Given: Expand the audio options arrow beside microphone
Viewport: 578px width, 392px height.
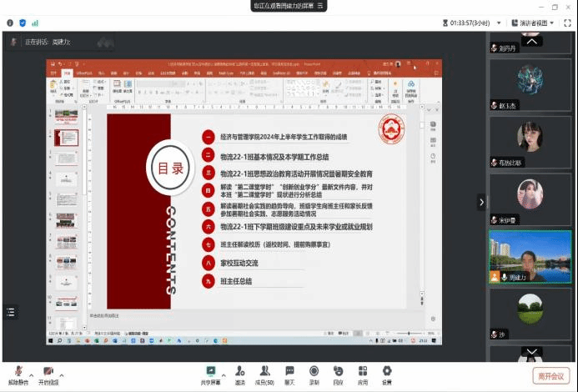Looking at the screenshot, I should (32, 369).
